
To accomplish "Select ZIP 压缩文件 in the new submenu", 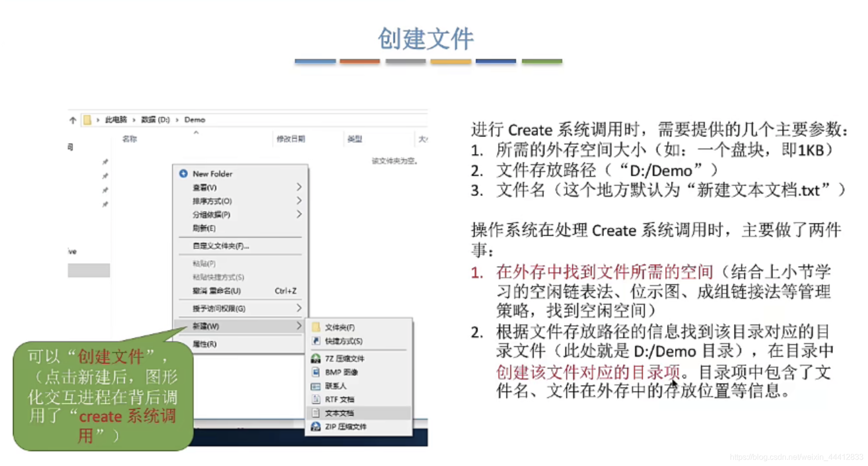I will [x=359, y=427].
